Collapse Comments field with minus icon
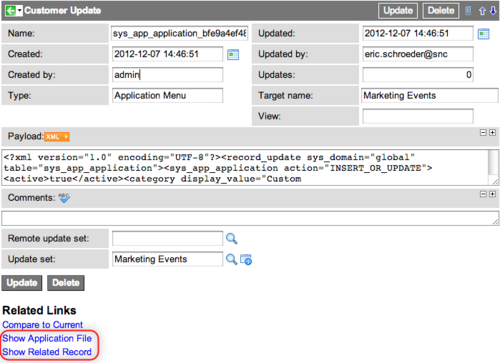Image resolution: width=500 pixels, height=363 pixels. [483, 194]
